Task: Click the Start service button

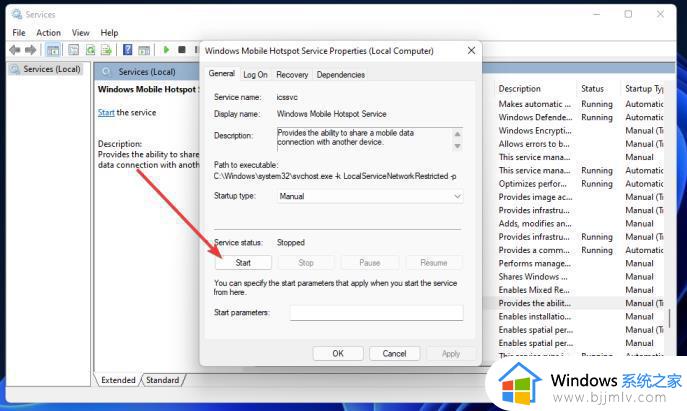Action: click(243, 262)
